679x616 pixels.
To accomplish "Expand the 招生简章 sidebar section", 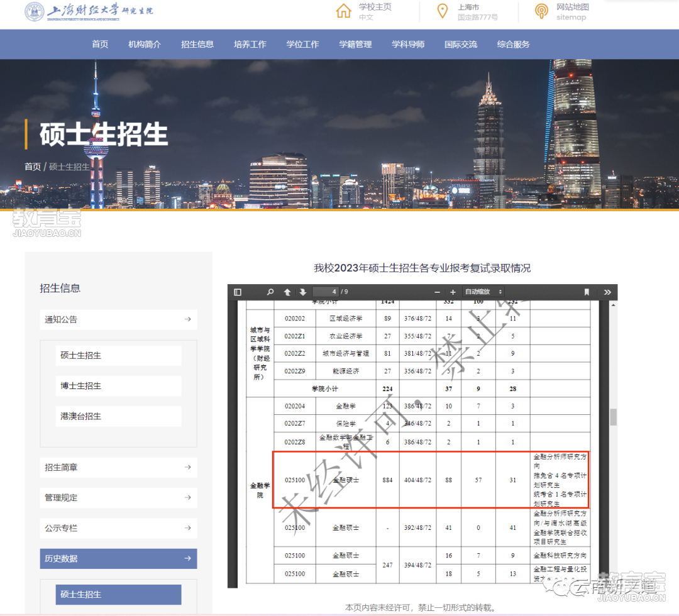I will [118, 468].
